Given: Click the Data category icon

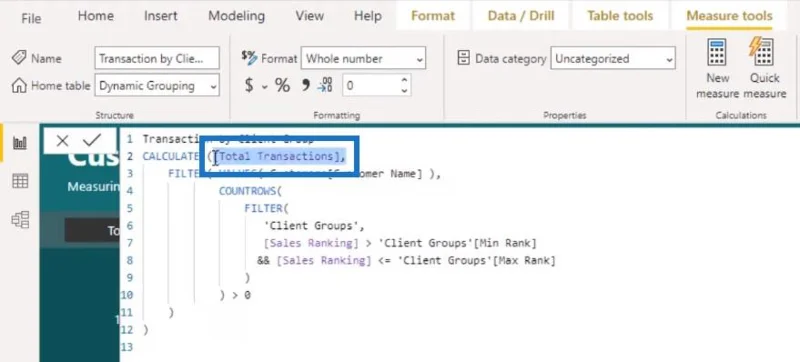Looking at the screenshot, I should point(463,58).
